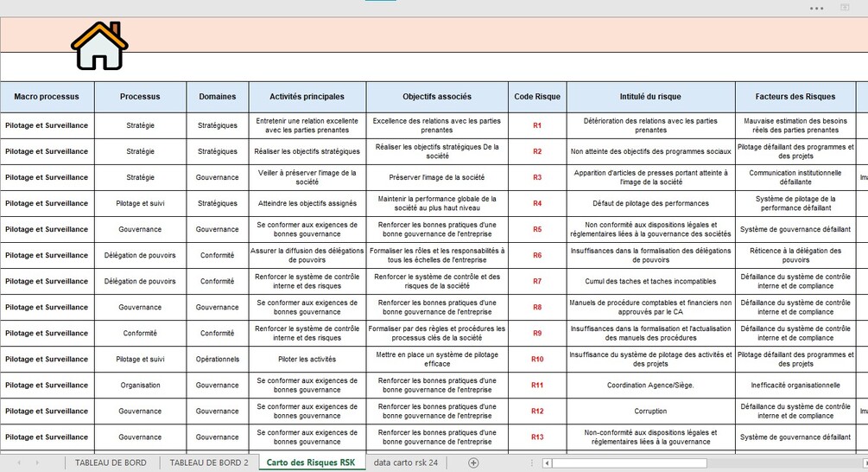
Task: Select Réaliser les objectifs stratégiques activity cell
Action: [x=307, y=151]
